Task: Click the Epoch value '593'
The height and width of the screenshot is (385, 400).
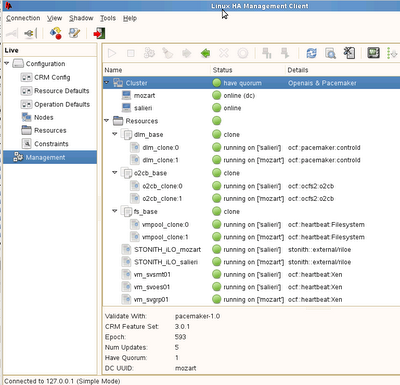Action: 180,337
